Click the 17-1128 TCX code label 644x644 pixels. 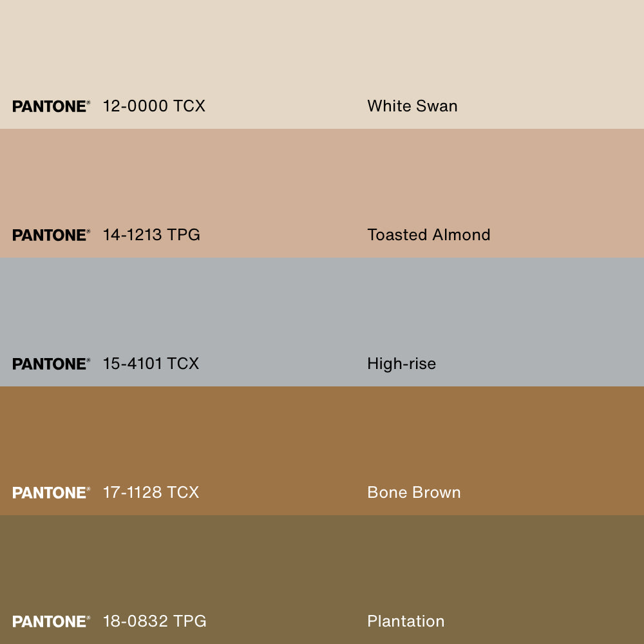[151, 493]
